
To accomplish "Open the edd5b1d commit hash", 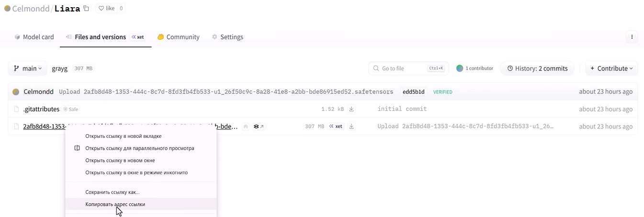I will click(413, 91).
